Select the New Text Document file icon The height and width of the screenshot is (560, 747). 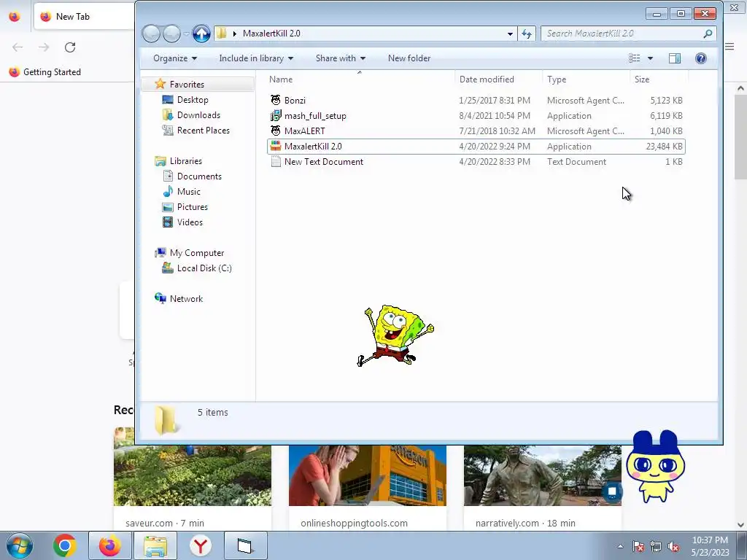coord(275,161)
